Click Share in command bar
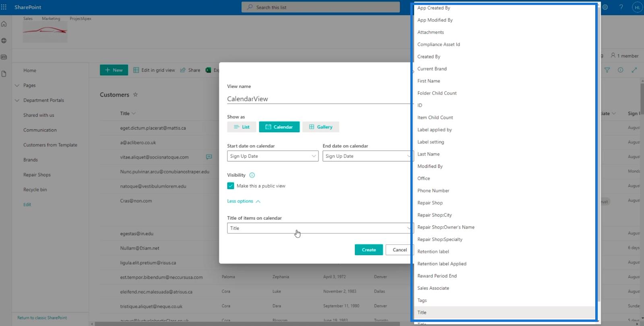Screen dimensions: 644x326 click(x=190, y=70)
